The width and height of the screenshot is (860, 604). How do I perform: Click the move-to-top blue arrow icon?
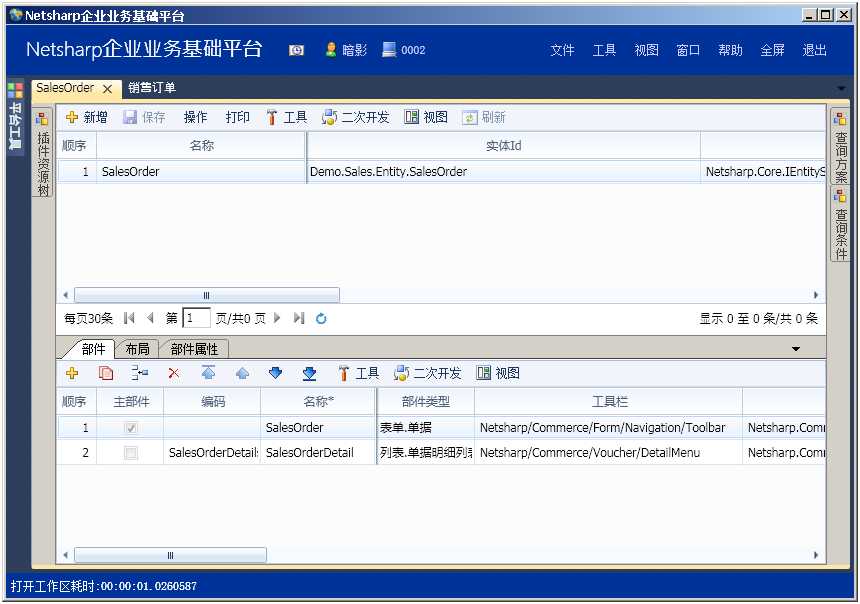tap(206, 373)
